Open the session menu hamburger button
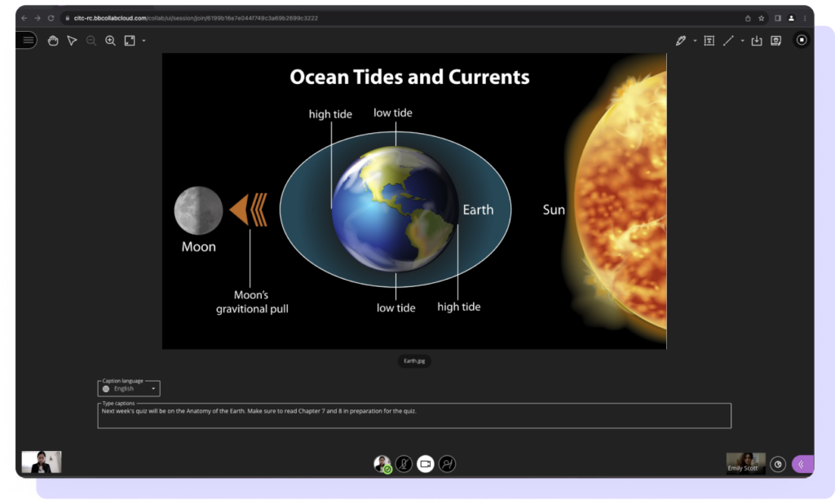 28,40
